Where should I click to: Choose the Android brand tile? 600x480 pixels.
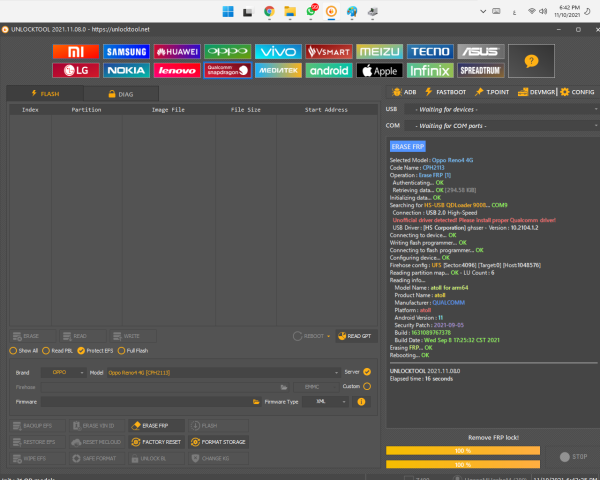tap(329, 70)
